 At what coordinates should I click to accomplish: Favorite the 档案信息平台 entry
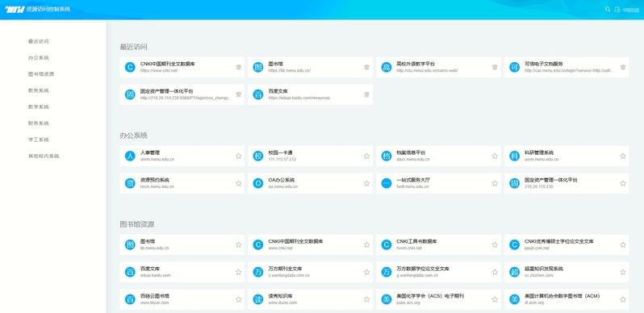(495, 156)
